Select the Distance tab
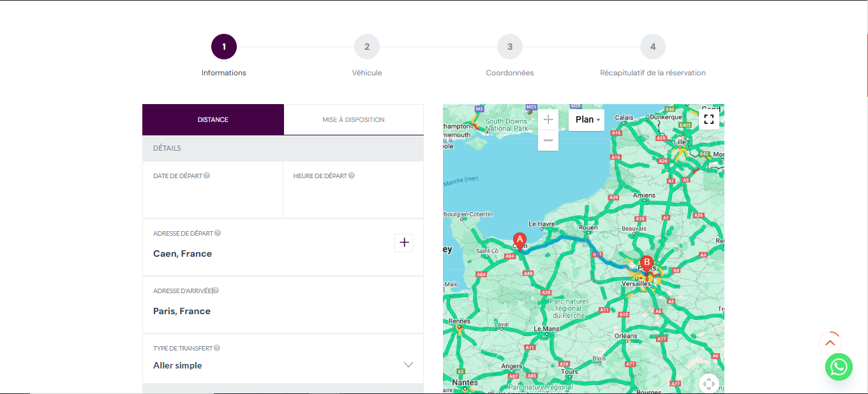This screenshot has height=394, width=868. point(213,119)
